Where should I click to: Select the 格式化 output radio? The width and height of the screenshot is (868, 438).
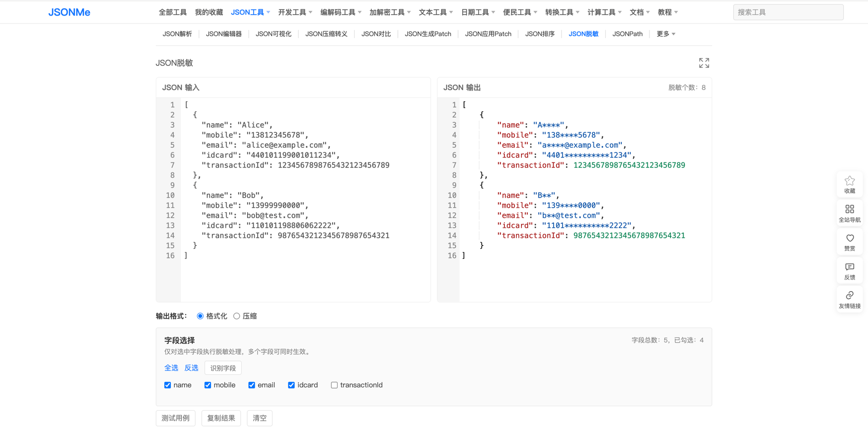click(x=200, y=316)
